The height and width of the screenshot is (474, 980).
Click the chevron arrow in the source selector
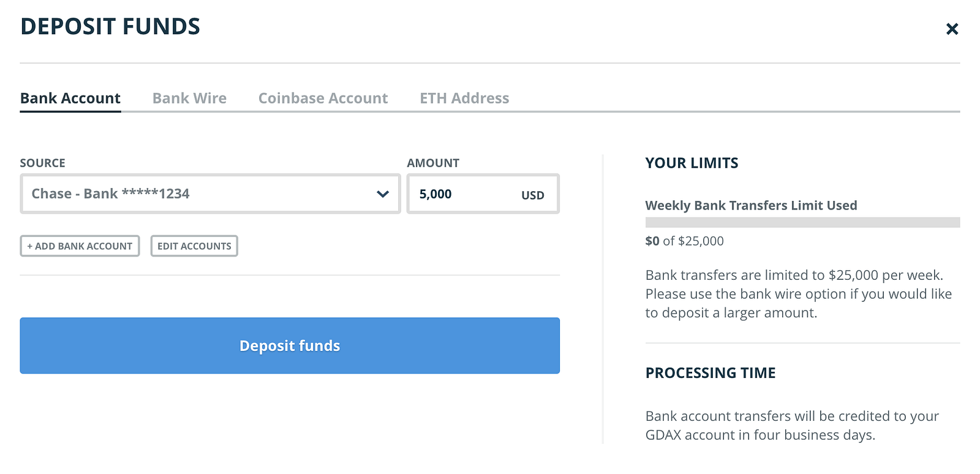point(383,194)
